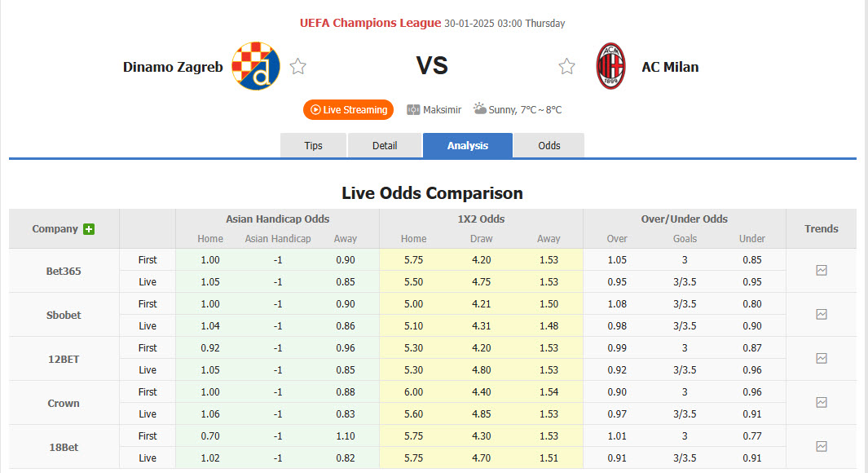Open the UEFA Champions League link

[370, 23]
